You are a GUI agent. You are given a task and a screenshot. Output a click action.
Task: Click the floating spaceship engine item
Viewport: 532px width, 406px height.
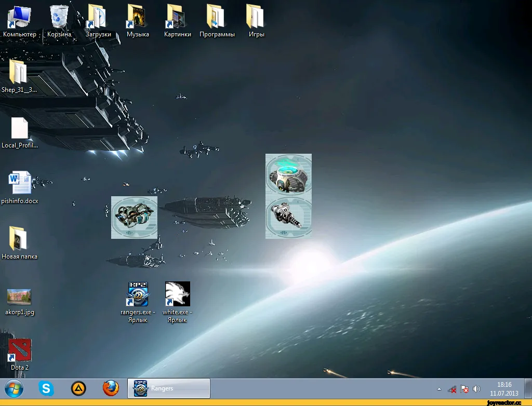[x=135, y=218]
